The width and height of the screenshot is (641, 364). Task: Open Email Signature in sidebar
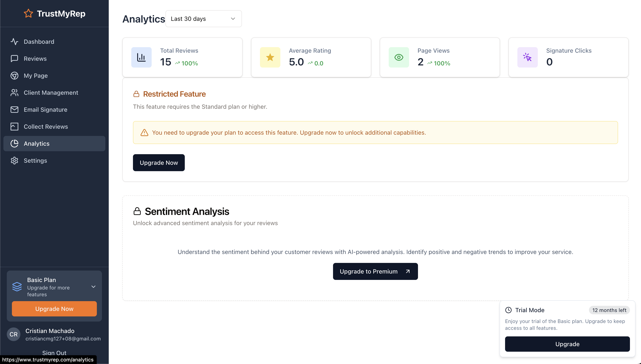tap(45, 110)
